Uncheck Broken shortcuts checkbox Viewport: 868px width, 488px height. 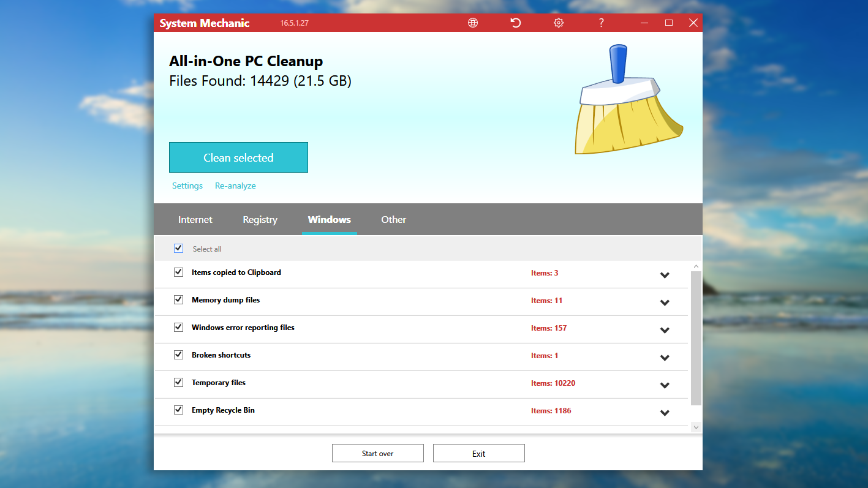click(179, 355)
